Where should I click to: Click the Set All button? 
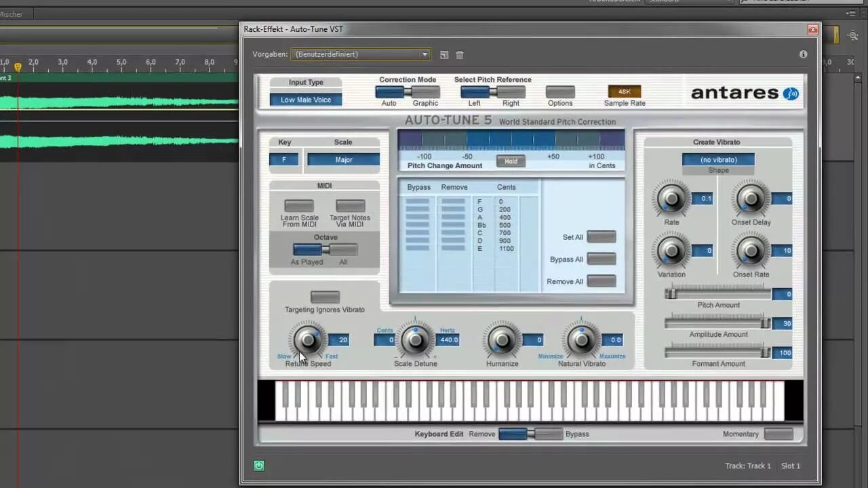point(601,237)
